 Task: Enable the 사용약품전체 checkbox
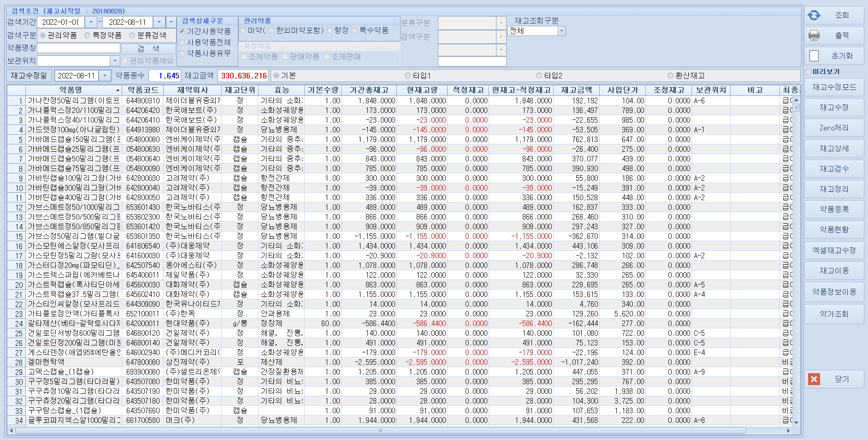pyautogui.click(x=182, y=42)
